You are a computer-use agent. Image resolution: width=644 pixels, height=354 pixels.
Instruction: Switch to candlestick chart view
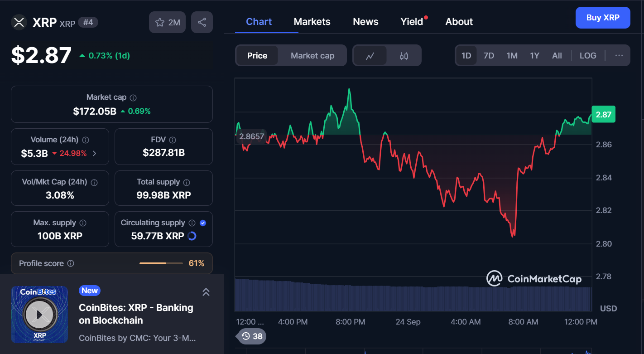pyautogui.click(x=404, y=56)
